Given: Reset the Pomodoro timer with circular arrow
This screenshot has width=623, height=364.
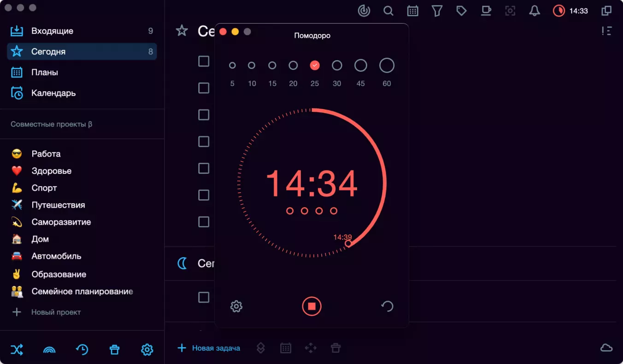Looking at the screenshot, I should 387,306.
